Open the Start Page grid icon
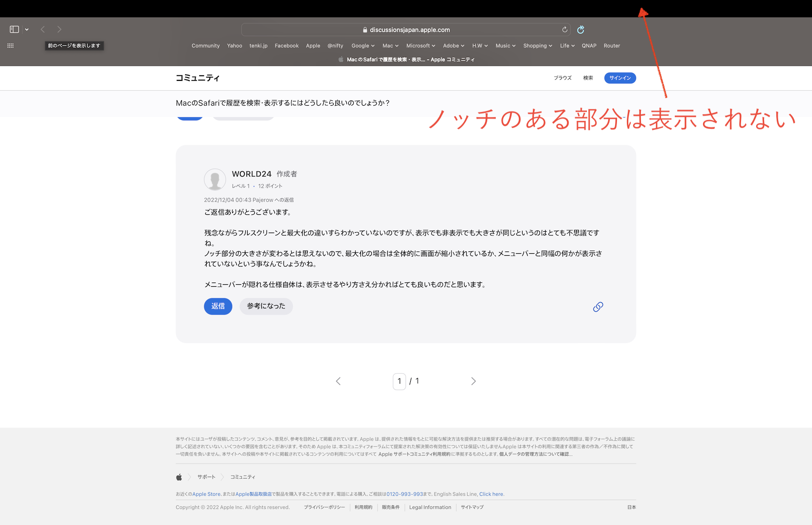 (x=10, y=46)
